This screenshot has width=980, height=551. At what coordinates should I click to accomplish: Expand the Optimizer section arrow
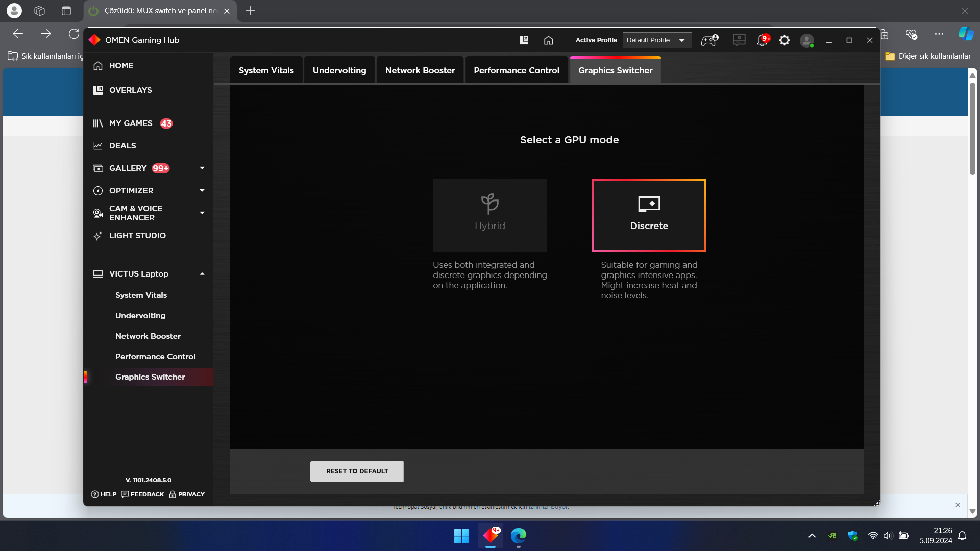coord(202,191)
